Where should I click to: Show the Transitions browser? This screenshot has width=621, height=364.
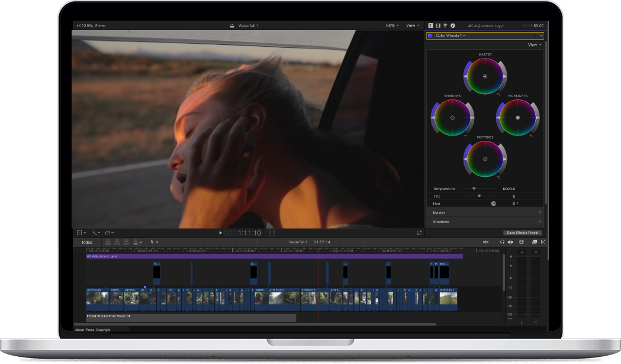543,242
